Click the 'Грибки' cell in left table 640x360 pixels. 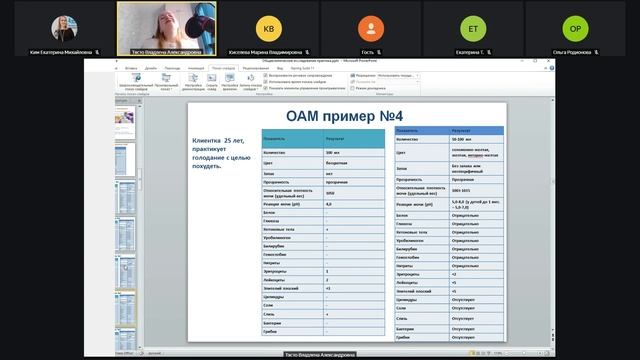click(x=292, y=332)
